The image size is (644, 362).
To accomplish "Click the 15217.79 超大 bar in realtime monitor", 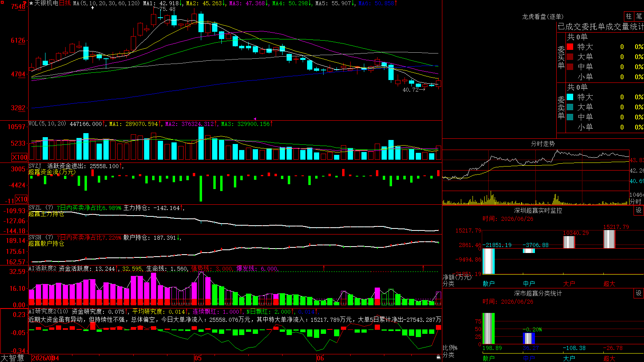I will click(609, 239).
